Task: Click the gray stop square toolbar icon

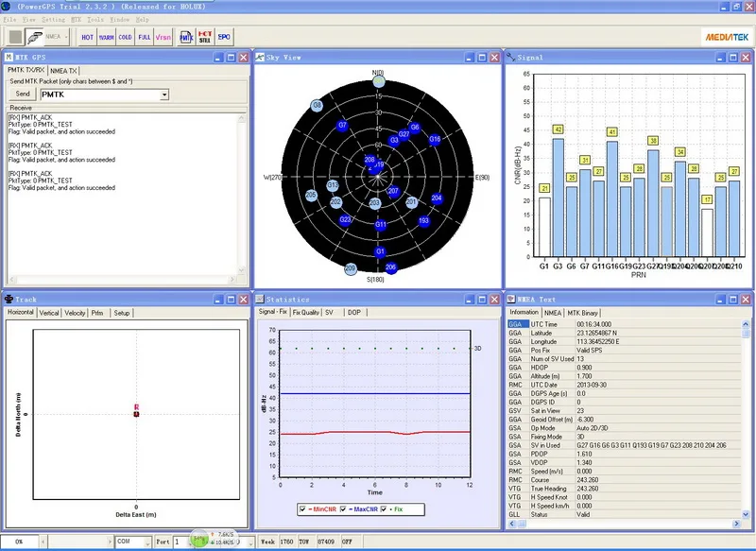Action: pyautogui.click(x=15, y=37)
